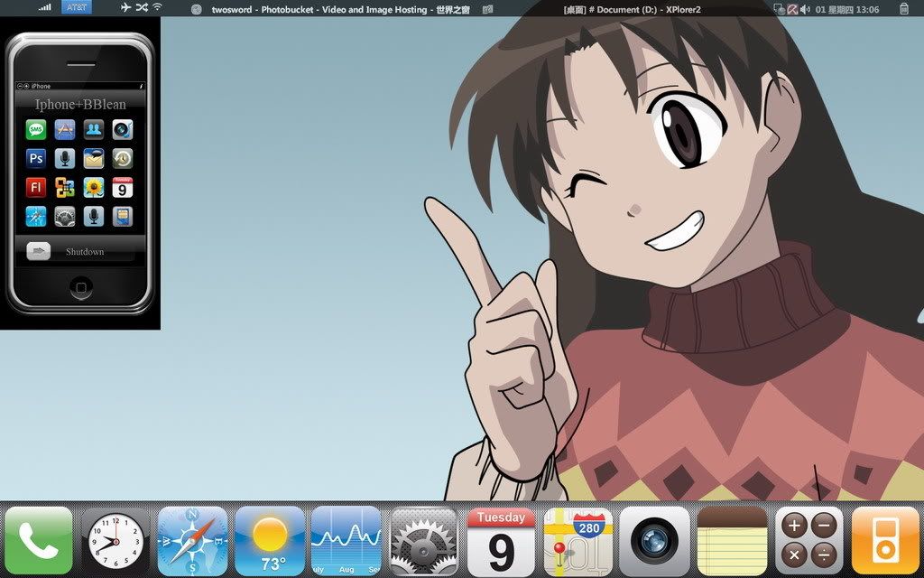Open the green Phone icon in the dock

coord(39,541)
